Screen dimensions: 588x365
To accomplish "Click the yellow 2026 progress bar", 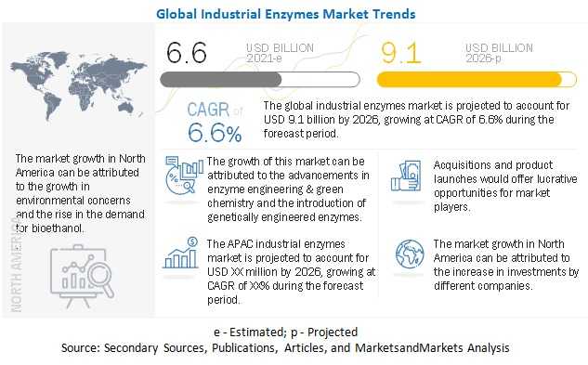I will pyautogui.click(x=477, y=80).
